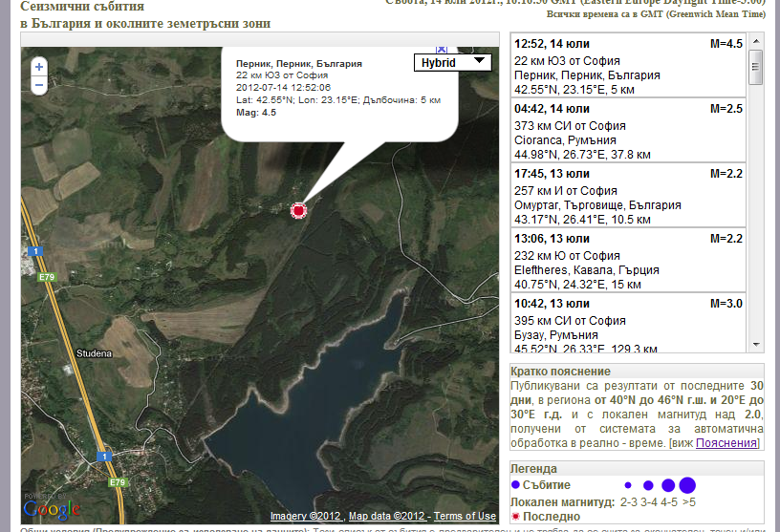Click the red Последно legend marker
Viewport: 780px width, 532px height.
516,517
